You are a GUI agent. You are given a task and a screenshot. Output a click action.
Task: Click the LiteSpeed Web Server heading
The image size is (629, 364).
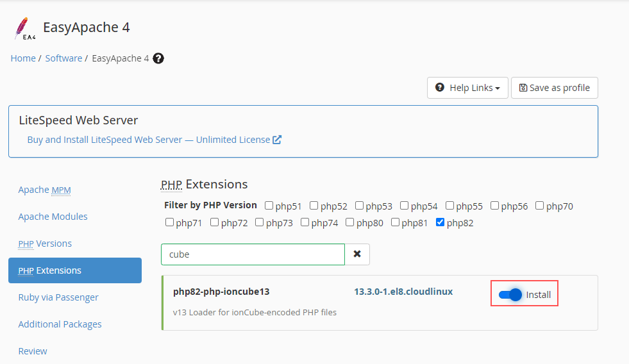(x=78, y=120)
